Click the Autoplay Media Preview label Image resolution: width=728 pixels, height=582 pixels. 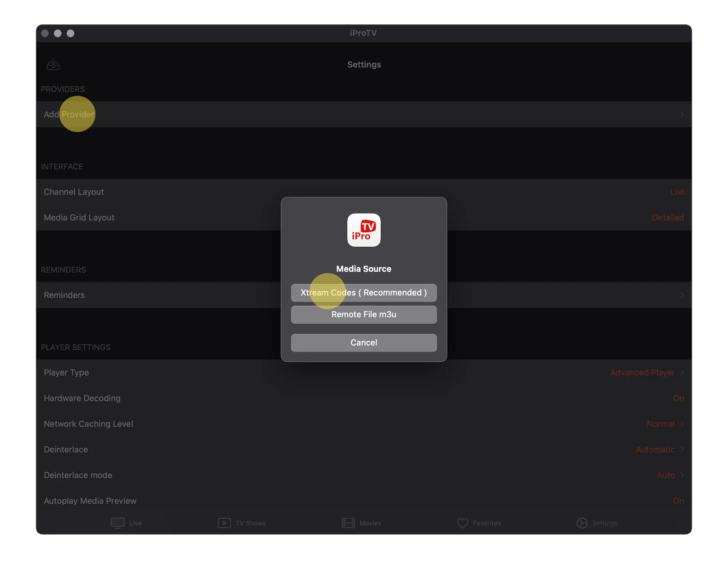(x=90, y=501)
